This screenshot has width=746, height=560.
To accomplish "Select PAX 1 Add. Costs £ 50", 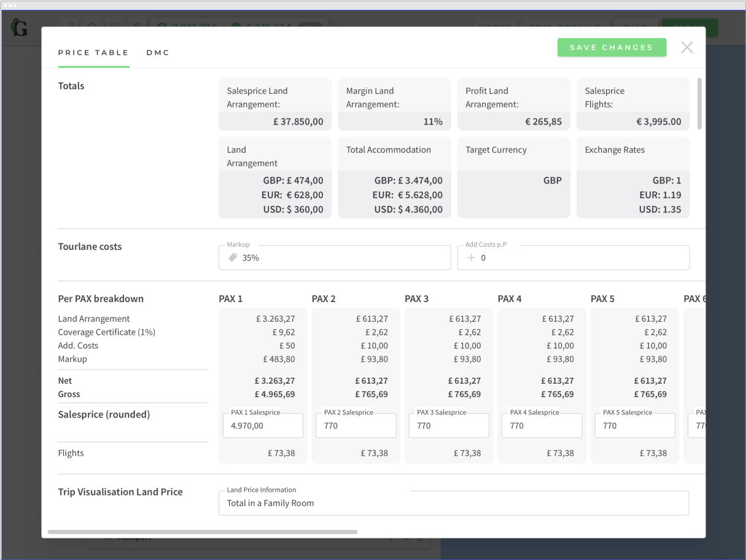I will pos(287,346).
